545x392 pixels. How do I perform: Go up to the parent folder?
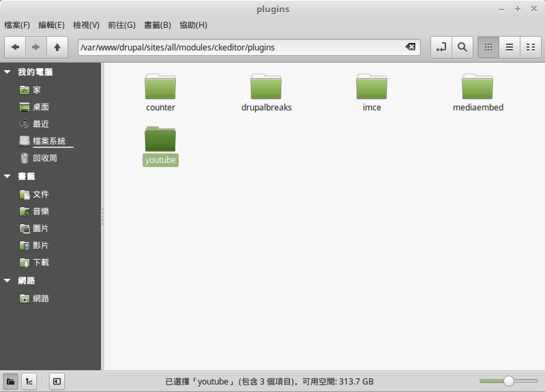pyautogui.click(x=57, y=47)
